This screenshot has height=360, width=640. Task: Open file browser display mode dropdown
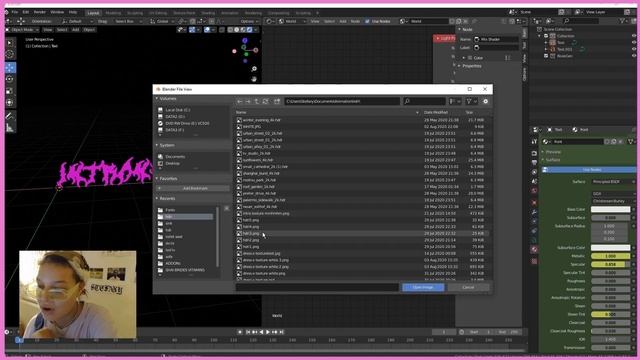(x=455, y=101)
